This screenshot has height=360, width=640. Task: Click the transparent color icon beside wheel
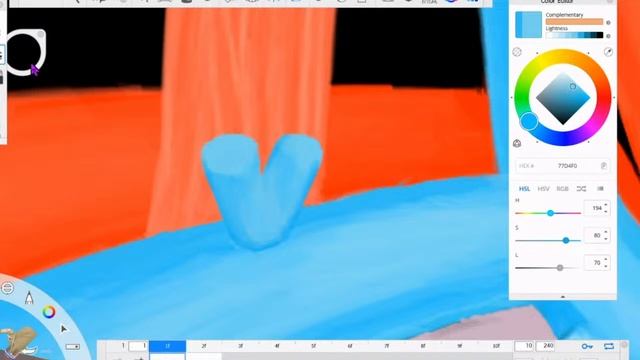point(517,52)
